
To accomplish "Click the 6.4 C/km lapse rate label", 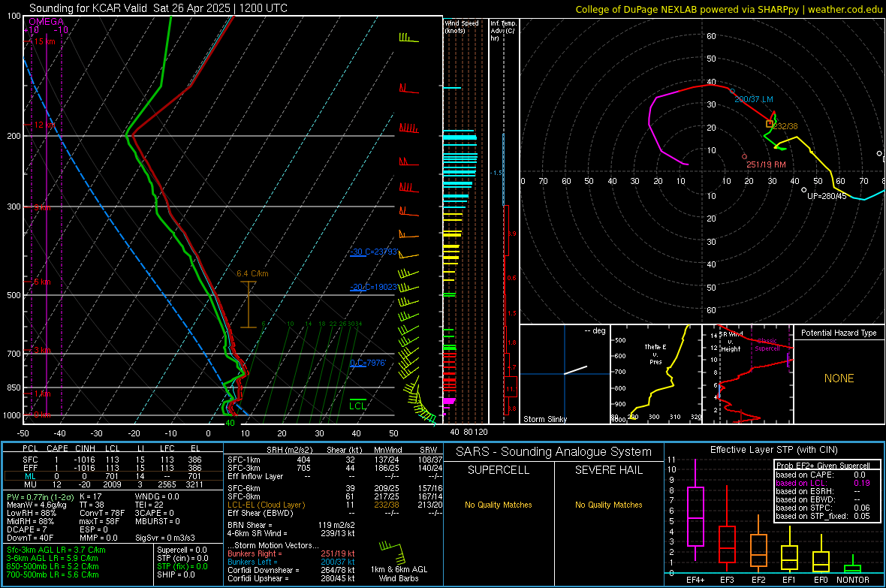I will point(252,273).
